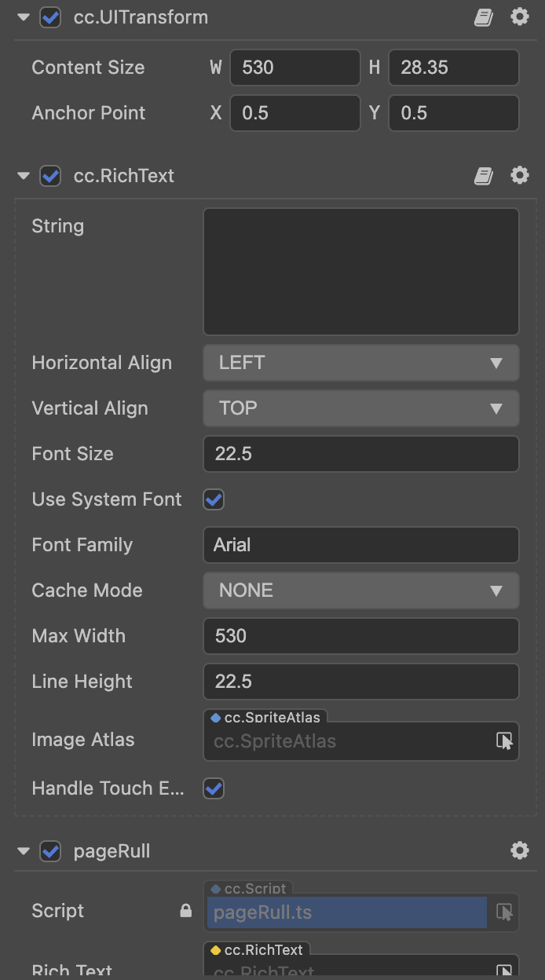
Task: Collapse the cc.RichText section
Action: click(x=24, y=176)
